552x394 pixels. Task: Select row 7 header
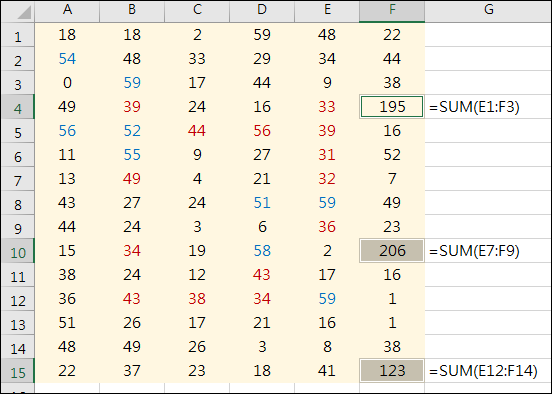(18, 179)
